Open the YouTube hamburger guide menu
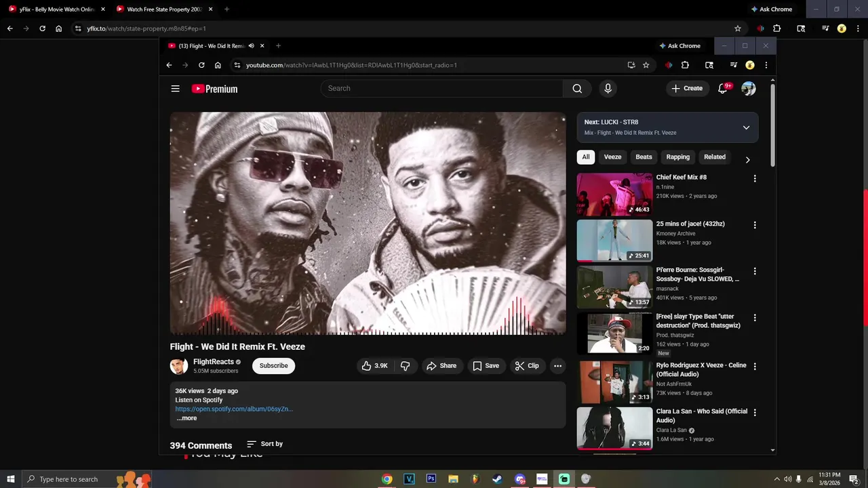Image resolution: width=868 pixels, height=488 pixels. pos(176,89)
